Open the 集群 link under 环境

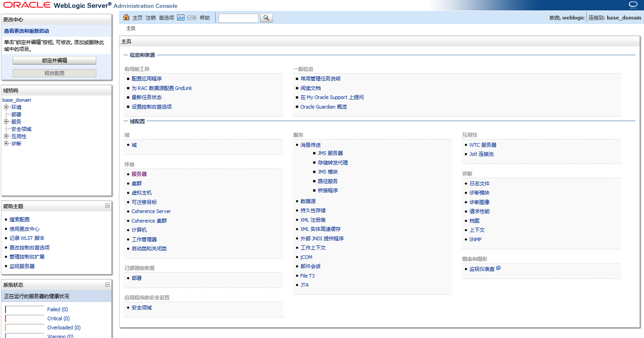tap(137, 184)
